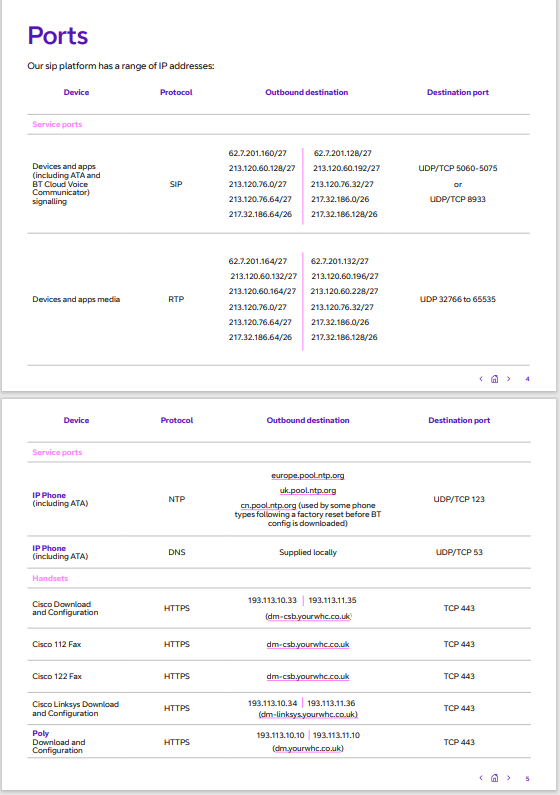Viewport: 560px width, 795px height.
Task: Open the europe.pool.ntp.org link
Action: 308,476
